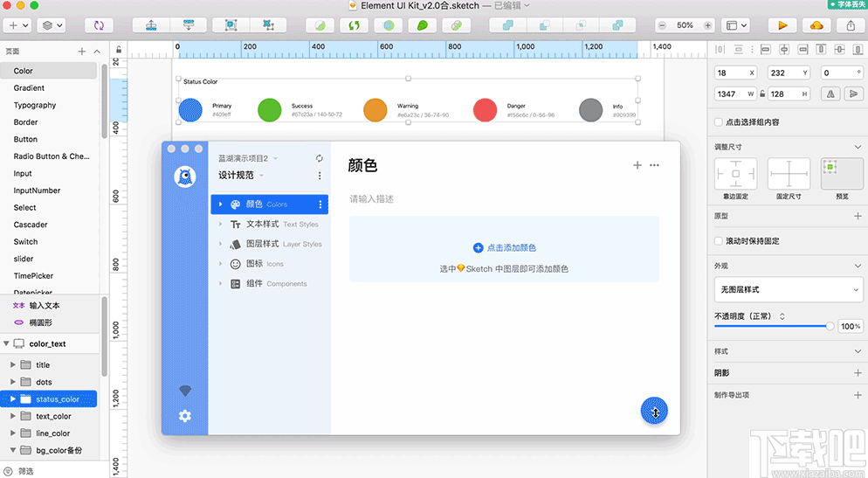868x478 pixels.
Task: Click the Union boolean operation icon
Action: coord(507,25)
